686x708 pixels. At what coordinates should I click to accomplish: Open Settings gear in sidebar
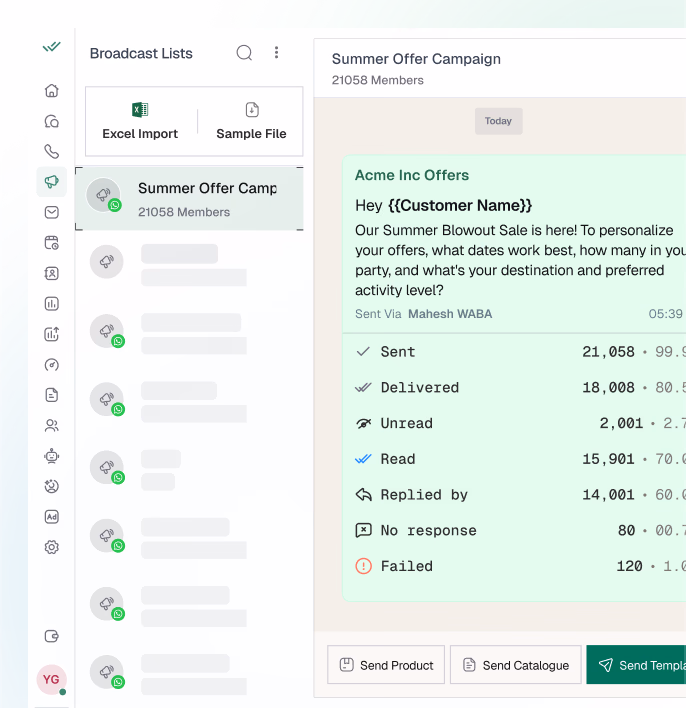click(52, 547)
